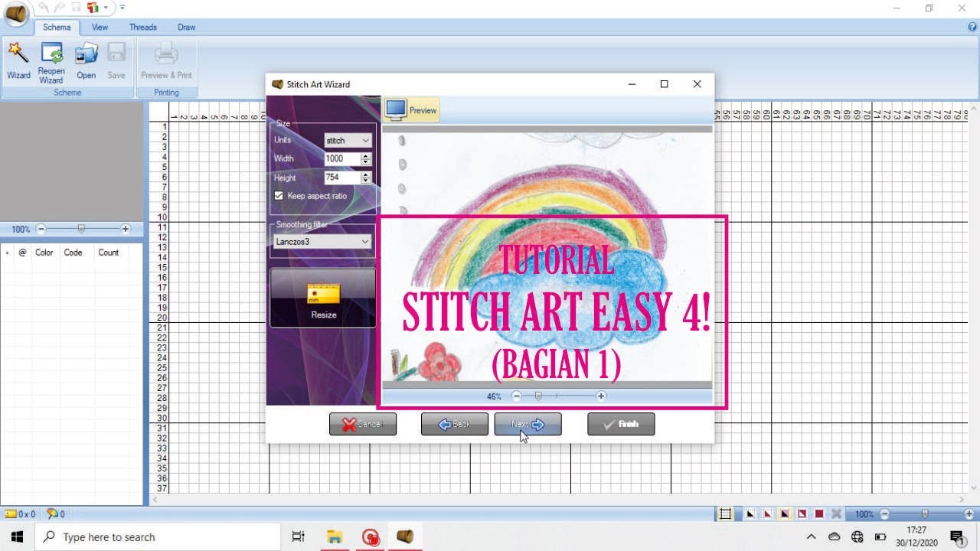Screen dimensions: 980x551
Task: Click the solid red full stitch icon
Action: coord(819,514)
